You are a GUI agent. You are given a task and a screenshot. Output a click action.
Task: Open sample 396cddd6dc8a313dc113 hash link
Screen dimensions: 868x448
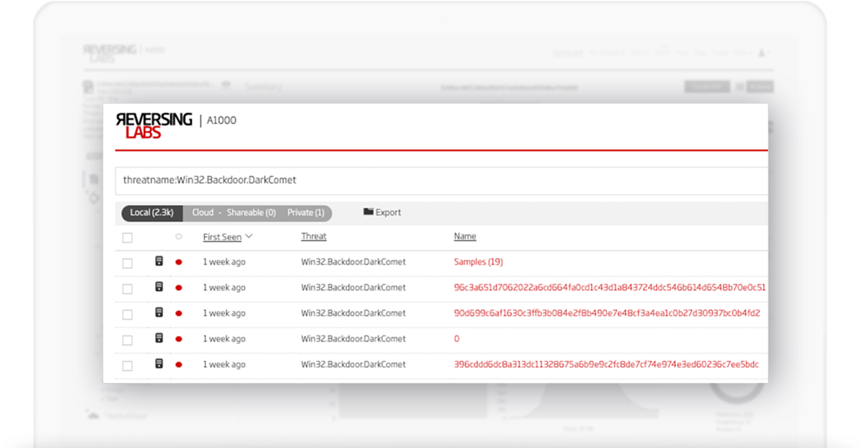click(606, 364)
